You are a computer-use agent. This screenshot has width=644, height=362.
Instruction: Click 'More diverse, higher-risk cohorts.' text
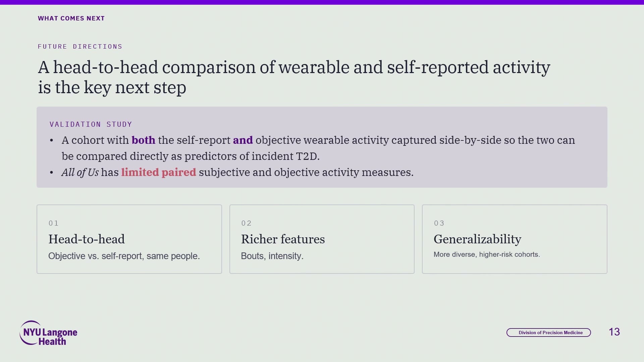[x=487, y=254]
